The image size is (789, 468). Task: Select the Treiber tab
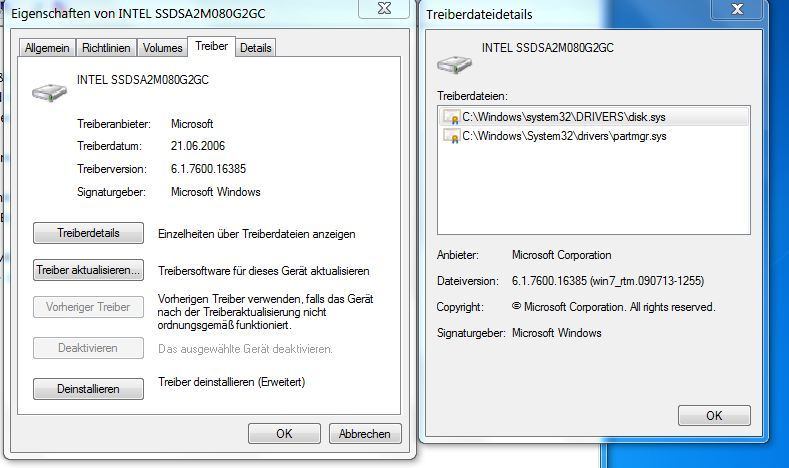(x=211, y=46)
